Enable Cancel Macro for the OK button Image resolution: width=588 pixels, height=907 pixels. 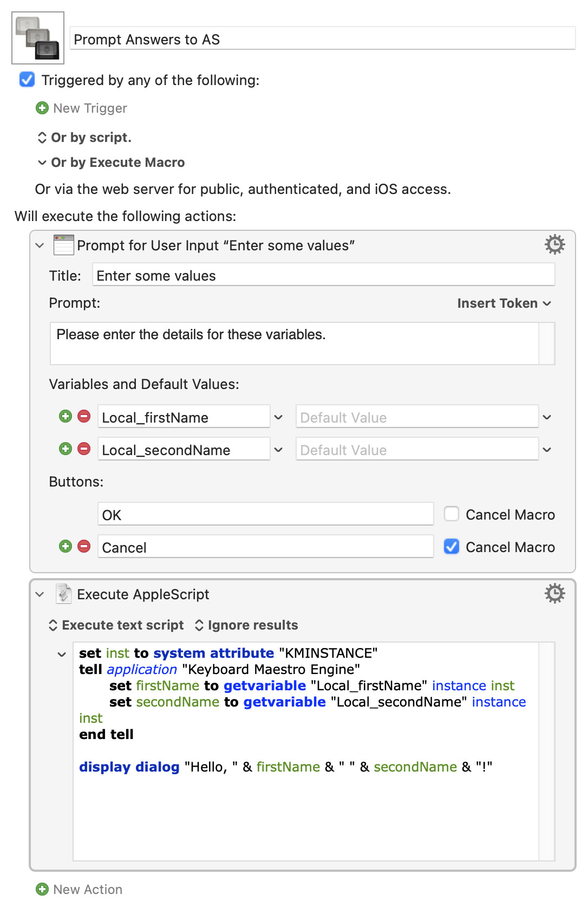pos(452,514)
